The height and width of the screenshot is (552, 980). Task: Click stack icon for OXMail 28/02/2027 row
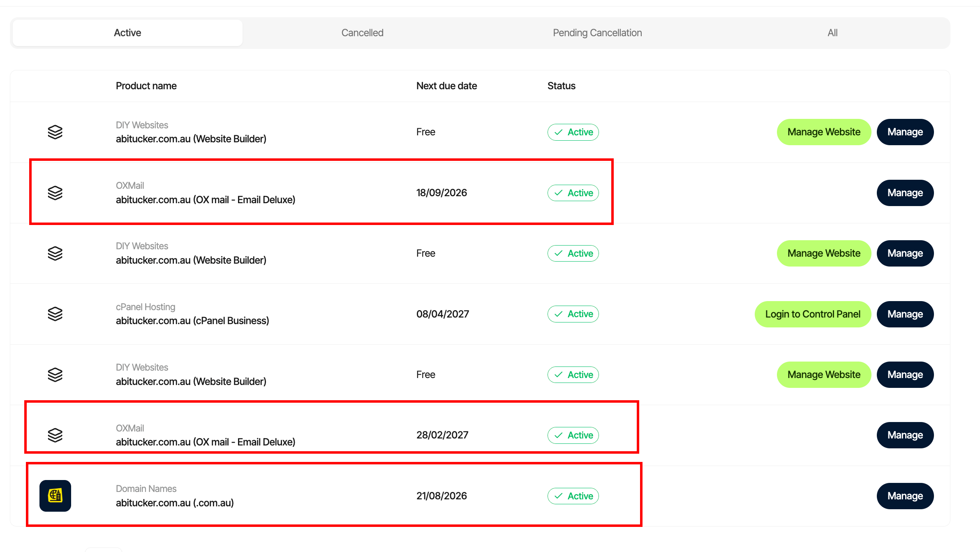pos(55,435)
